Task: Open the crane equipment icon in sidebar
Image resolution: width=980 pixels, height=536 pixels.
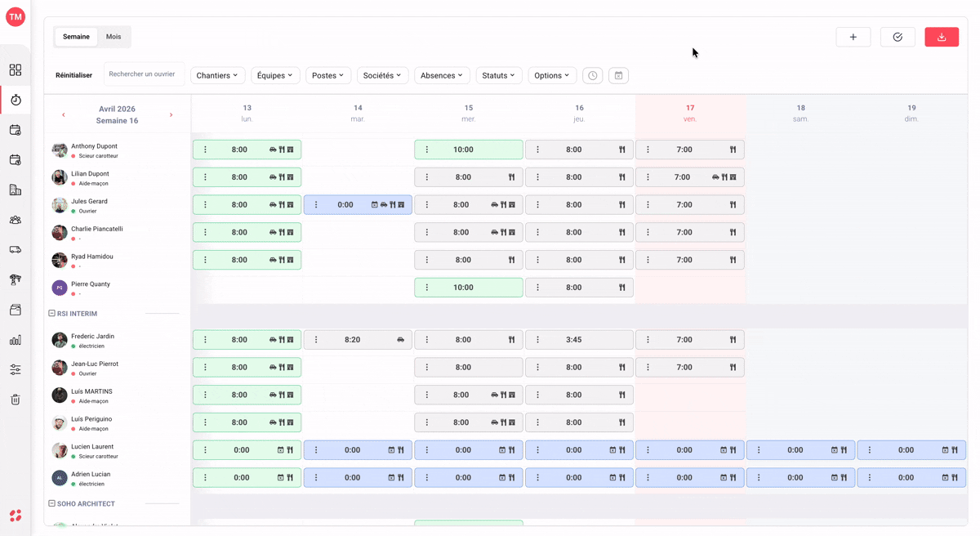Action: (x=15, y=279)
